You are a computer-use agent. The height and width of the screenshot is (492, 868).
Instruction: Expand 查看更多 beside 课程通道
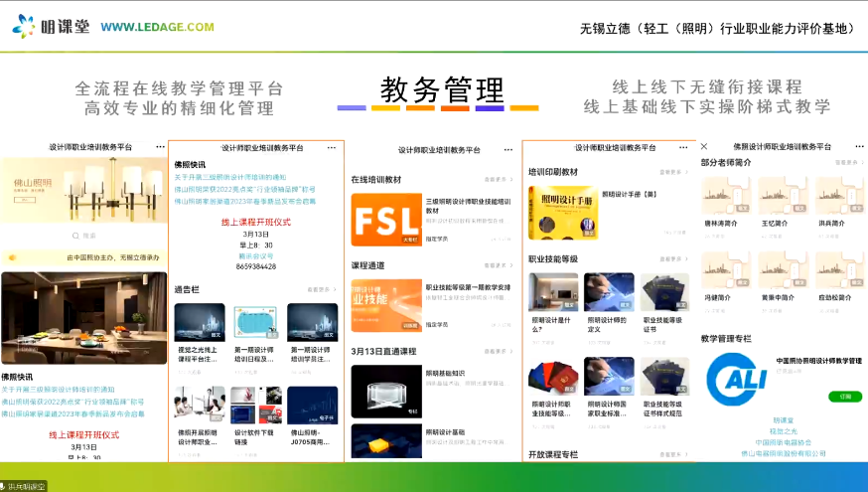499,265
